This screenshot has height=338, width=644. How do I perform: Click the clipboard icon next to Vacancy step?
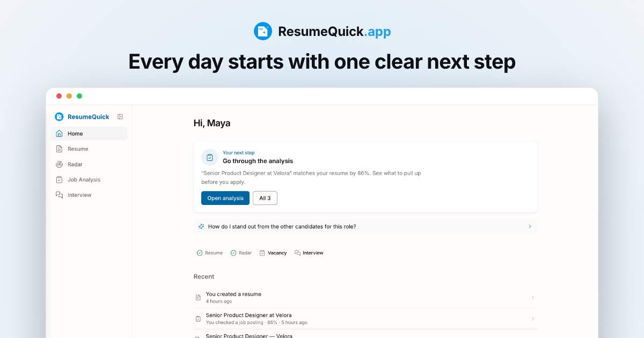[x=262, y=253]
